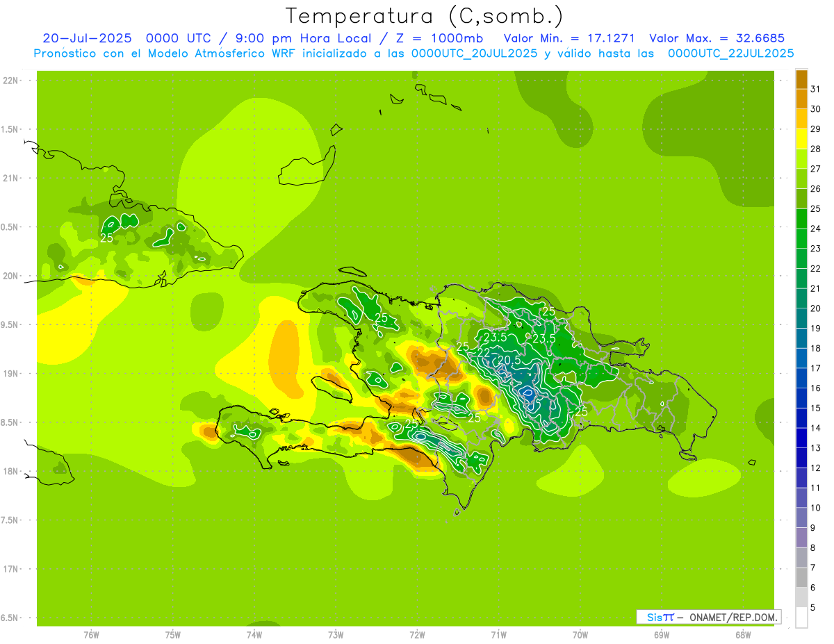This screenshot has width=834, height=644.
Task: Click the "22" contour label on the map
Action: click(x=484, y=353)
